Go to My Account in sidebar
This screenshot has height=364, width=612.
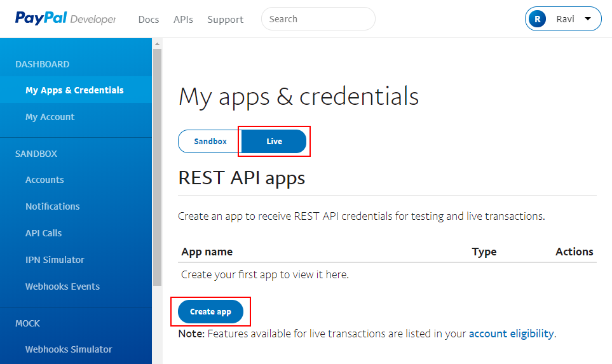pos(50,117)
